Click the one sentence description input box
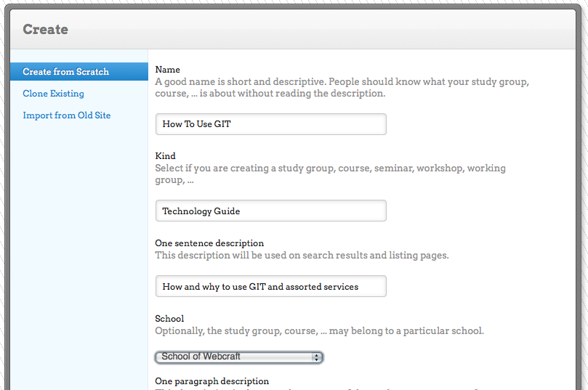 (270, 287)
